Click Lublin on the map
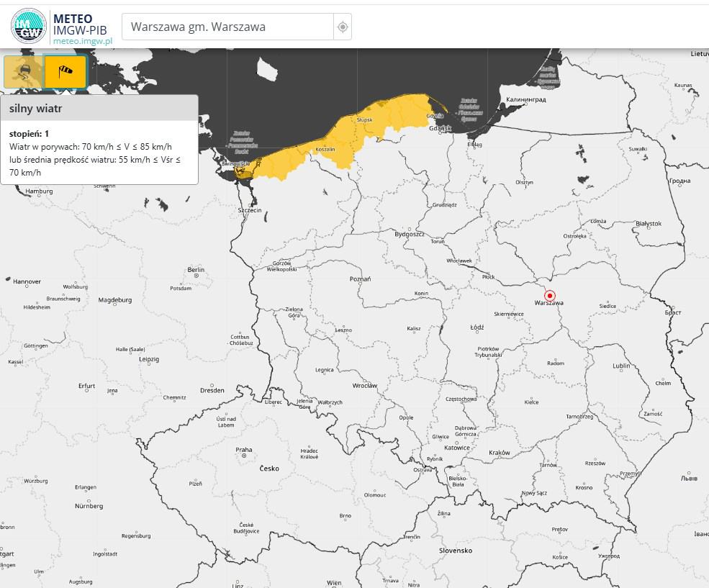The height and width of the screenshot is (588, 709). [x=620, y=366]
